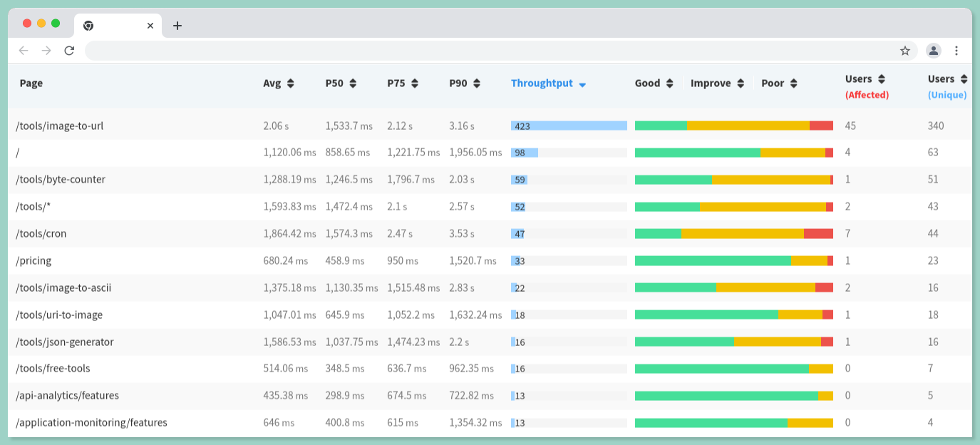Click the Avg value 646 ms

pos(278,423)
